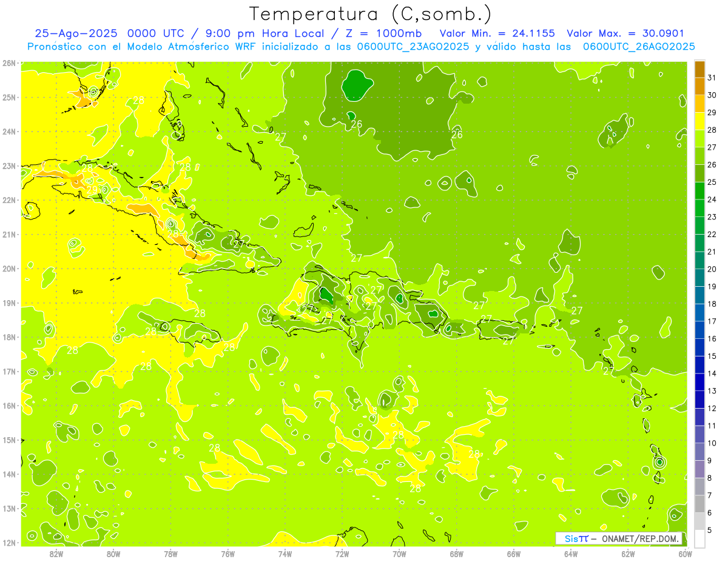Screen dimensions: 728x562
Task: Click the latitude label "15N"
Action: click(x=8, y=440)
